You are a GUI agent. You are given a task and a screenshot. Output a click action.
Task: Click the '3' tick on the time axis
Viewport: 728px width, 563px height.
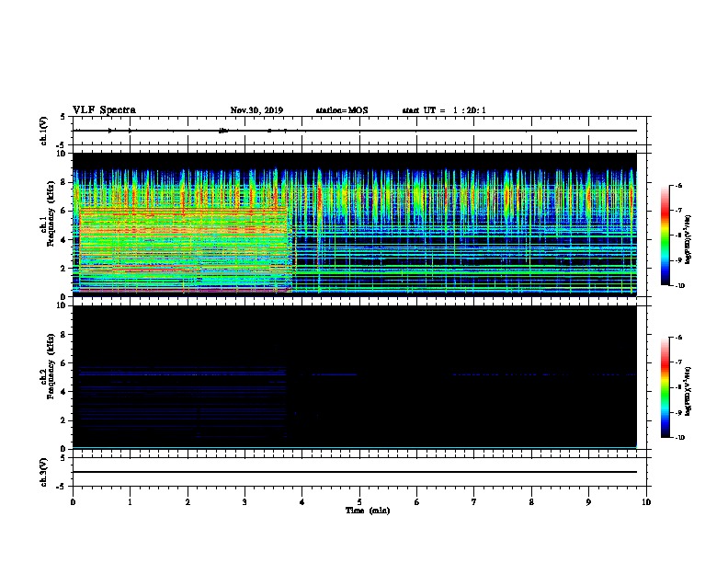tap(245, 502)
